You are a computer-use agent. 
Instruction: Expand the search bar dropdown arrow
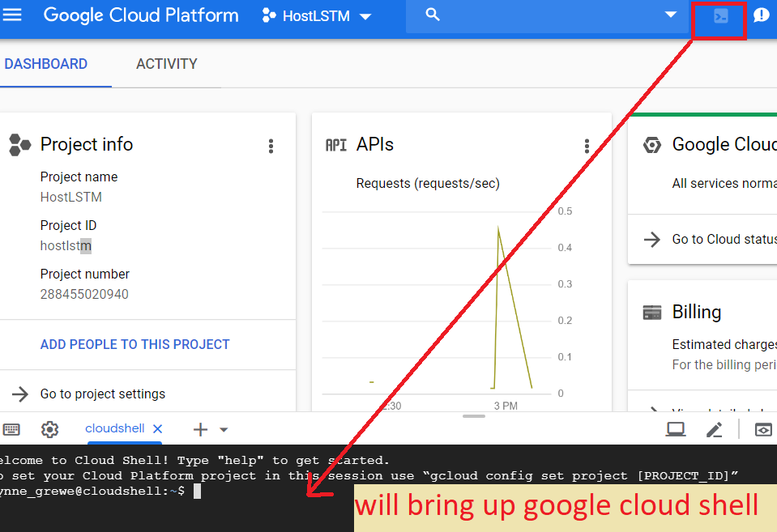[670, 15]
